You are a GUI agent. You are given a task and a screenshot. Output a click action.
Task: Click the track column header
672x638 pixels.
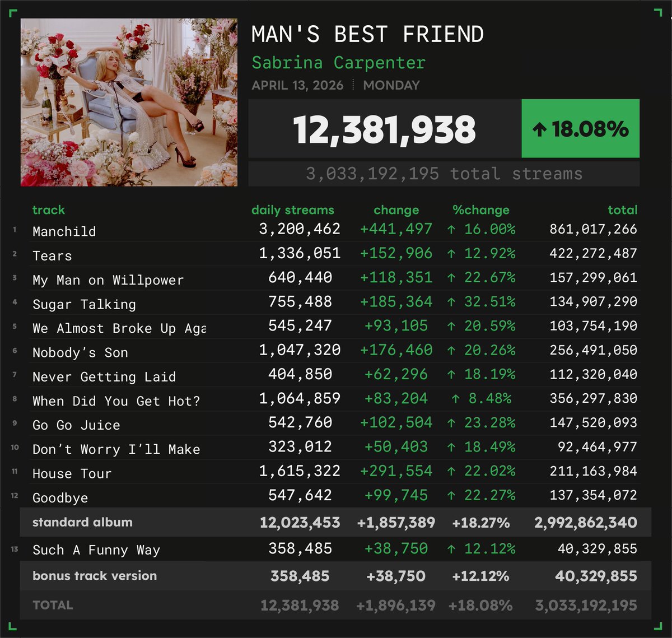[49, 209]
